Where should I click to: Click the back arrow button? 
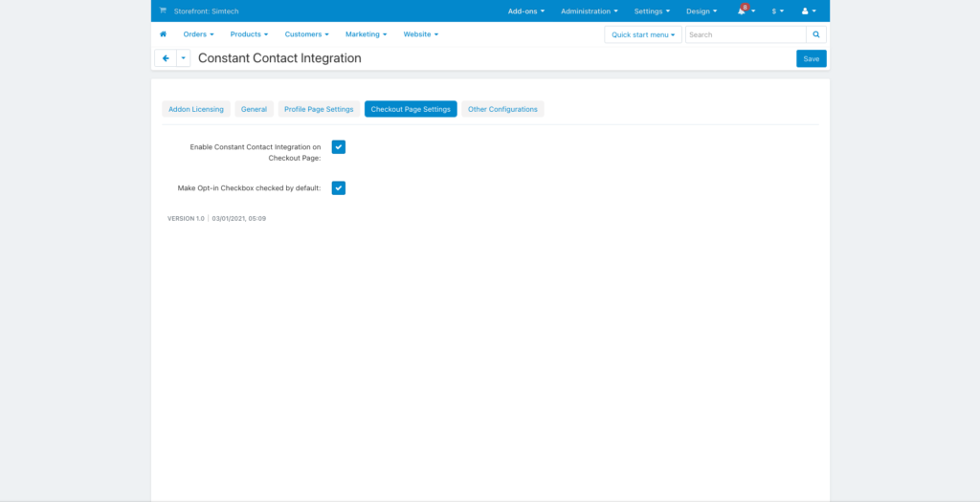[x=166, y=58]
